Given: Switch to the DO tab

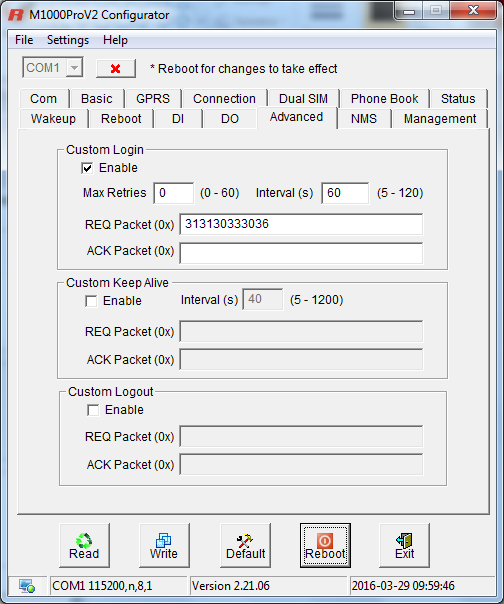Looking at the screenshot, I should [x=230, y=119].
